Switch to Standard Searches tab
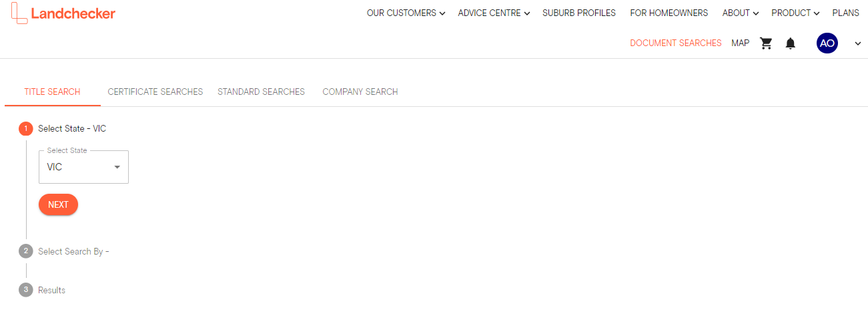Viewport: 868px width, 310px height. [x=261, y=92]
